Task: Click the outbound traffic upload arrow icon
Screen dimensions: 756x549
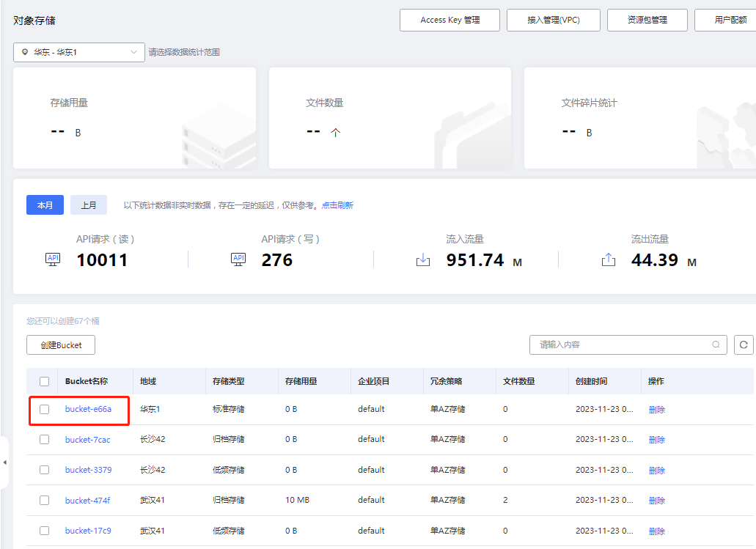Action: [606, 259]
